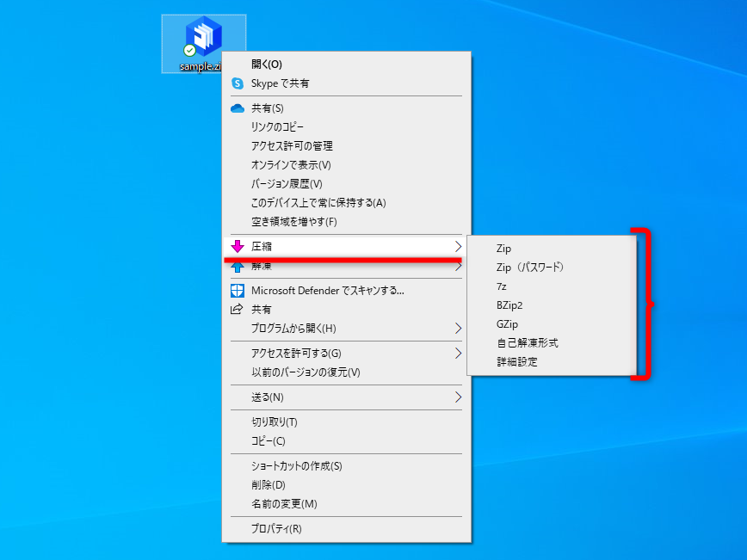Select 7z from the compression submenu

504,286
